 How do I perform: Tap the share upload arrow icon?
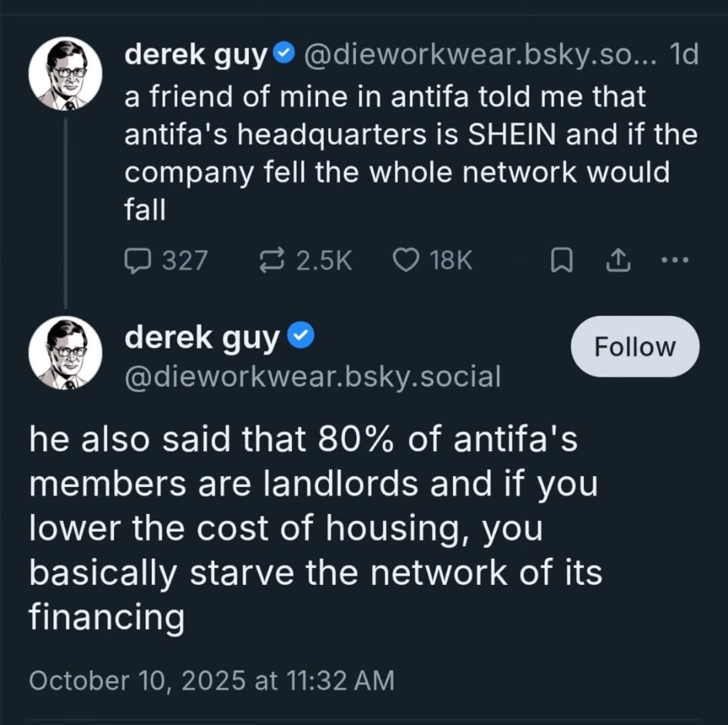coord(616,262)
